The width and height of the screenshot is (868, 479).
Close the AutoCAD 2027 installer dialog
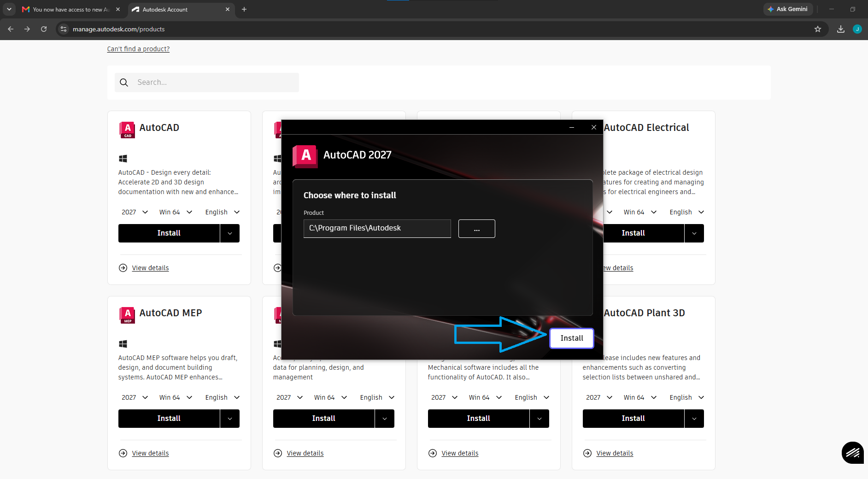point(593,127)
